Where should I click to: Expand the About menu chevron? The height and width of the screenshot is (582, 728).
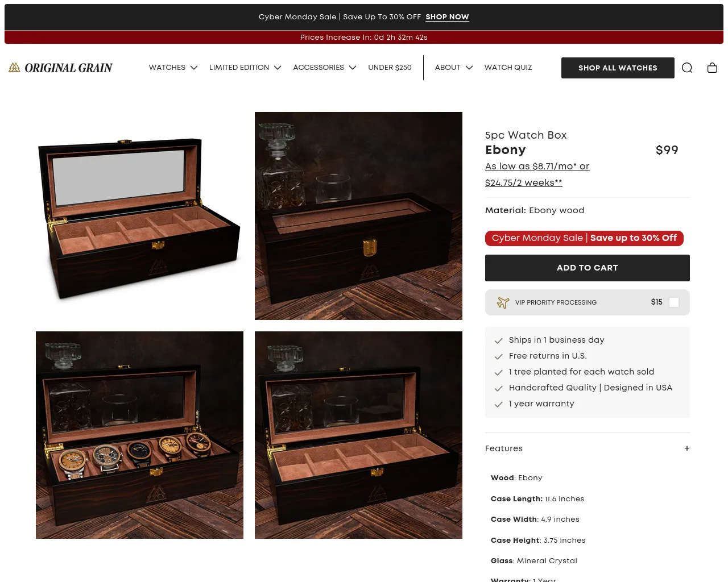click(469, 68)
